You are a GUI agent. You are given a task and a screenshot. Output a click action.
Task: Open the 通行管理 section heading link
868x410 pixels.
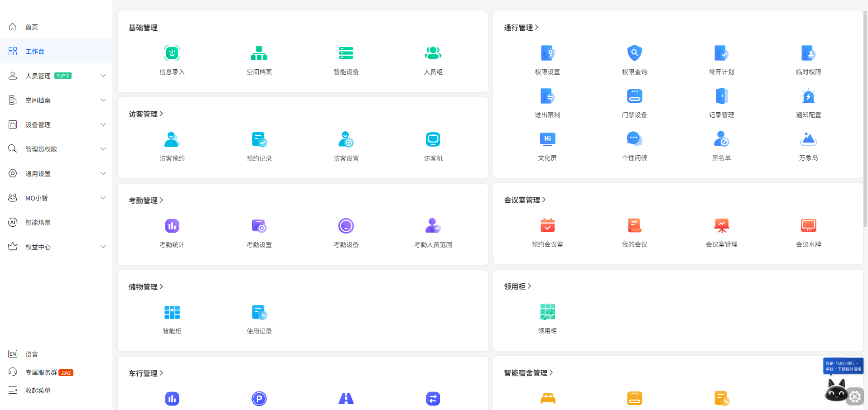point(521,28)
